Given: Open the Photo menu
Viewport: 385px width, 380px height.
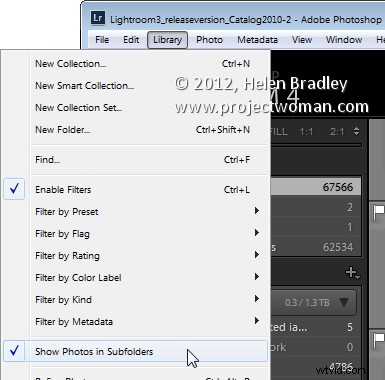Looking at the screenshot, I should pyautogui.click(x=209, y=40).
